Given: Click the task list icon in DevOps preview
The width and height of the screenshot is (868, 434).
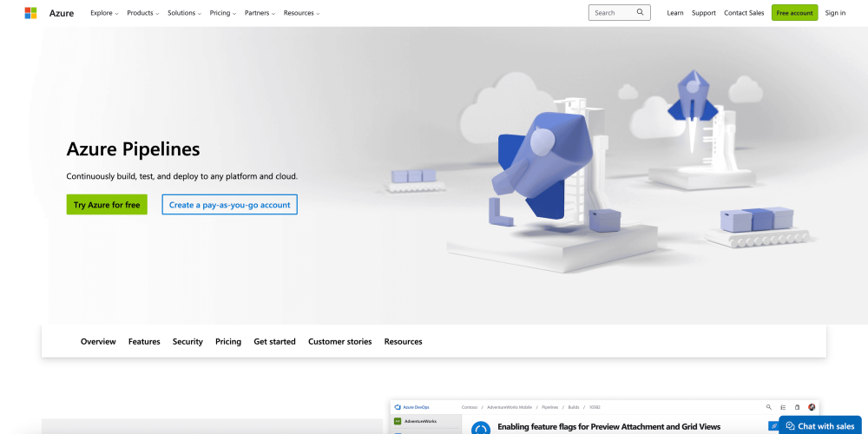Looking at the screenshot, I should tap(783, 407).
